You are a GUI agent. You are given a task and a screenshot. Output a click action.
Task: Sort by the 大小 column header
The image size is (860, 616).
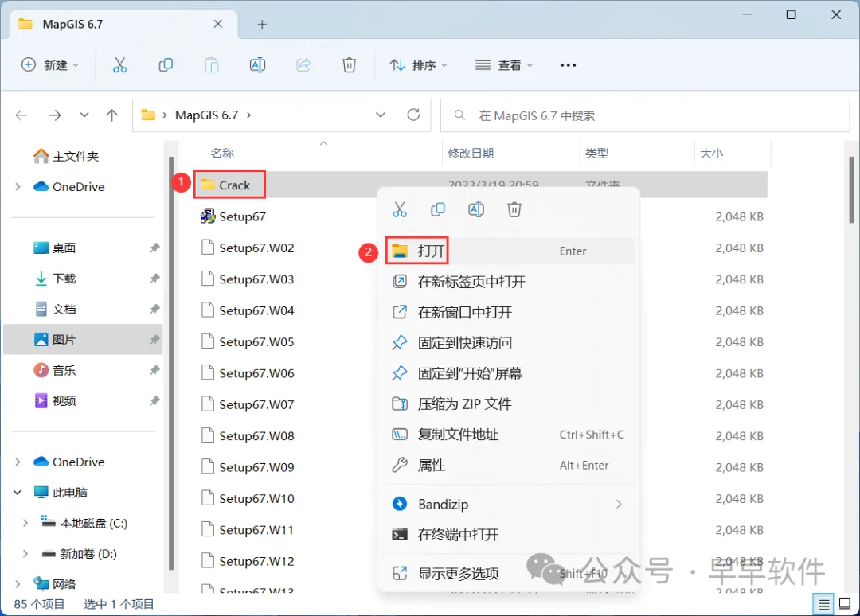pos(711,154)
